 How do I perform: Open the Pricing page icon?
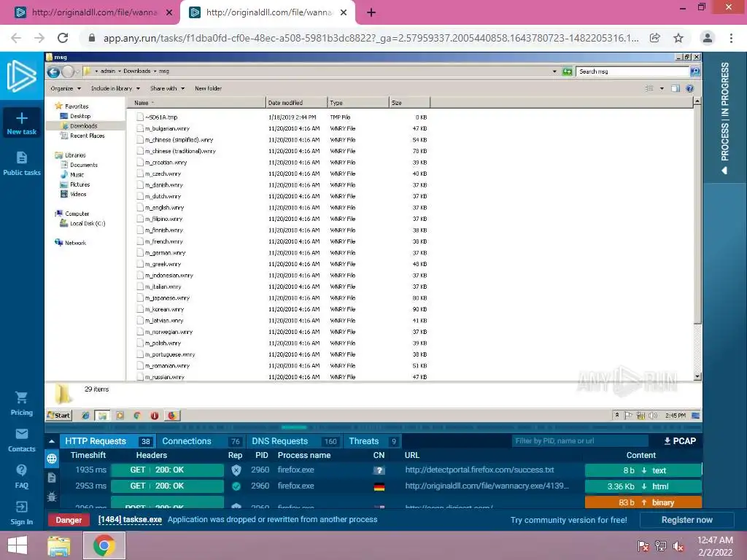(x=21, y=397)
